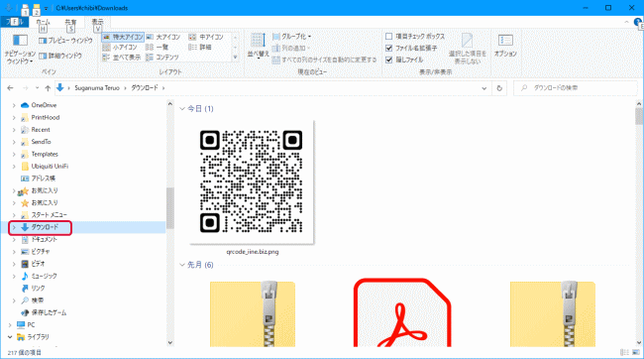The height and width of the screenshot is (359, 644).
Task: Click Hide selected items button
Action: click(x=468, y=49)
